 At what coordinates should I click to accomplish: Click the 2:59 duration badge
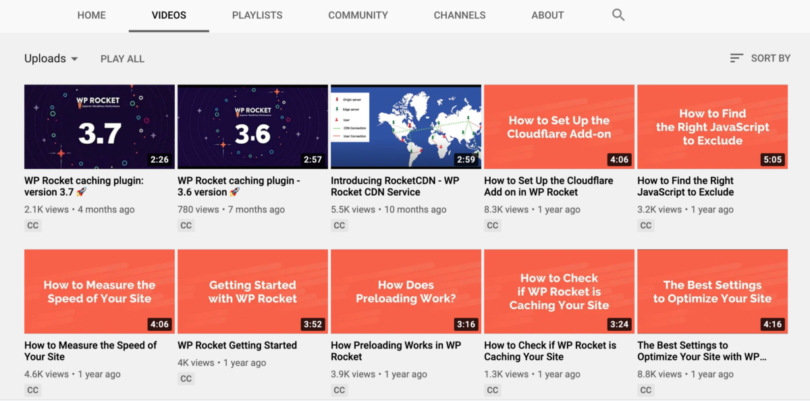466,160
